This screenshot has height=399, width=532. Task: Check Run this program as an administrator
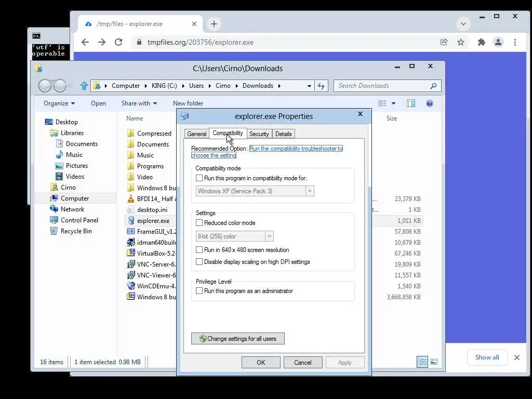point(199,291)
